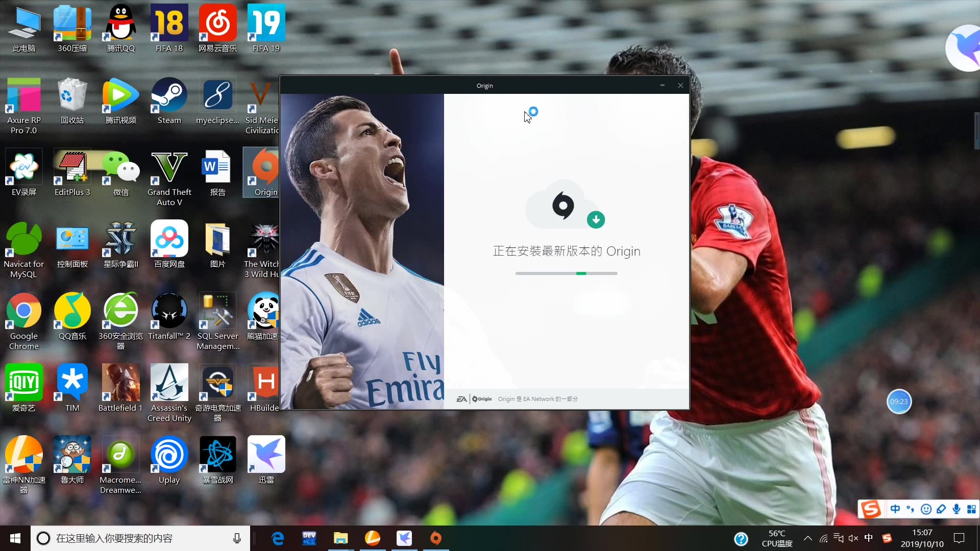Open Assassin's Creed Unity shortcut
This screenshot has width=980, height=551.
tap(169, 393)
